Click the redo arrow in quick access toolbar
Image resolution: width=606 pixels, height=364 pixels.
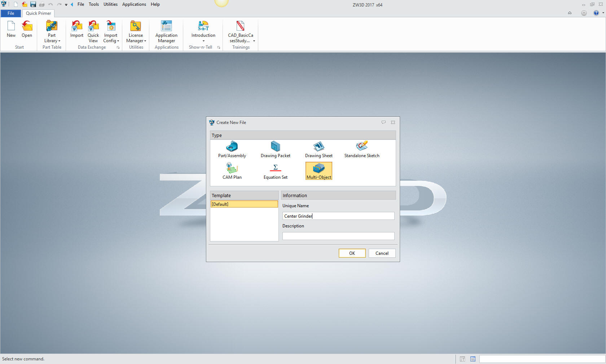point(59,4)
